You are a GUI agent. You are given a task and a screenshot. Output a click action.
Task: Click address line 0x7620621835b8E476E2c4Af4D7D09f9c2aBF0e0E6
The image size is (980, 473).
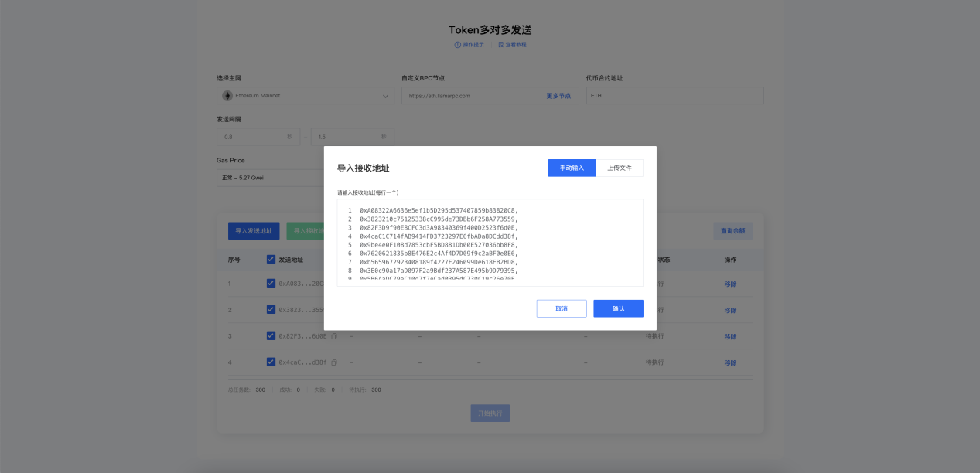coord(439,253)
